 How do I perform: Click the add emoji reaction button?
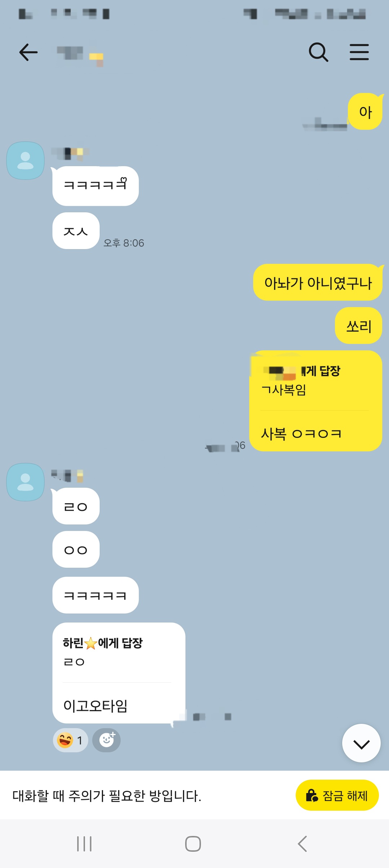click(106, 740)
